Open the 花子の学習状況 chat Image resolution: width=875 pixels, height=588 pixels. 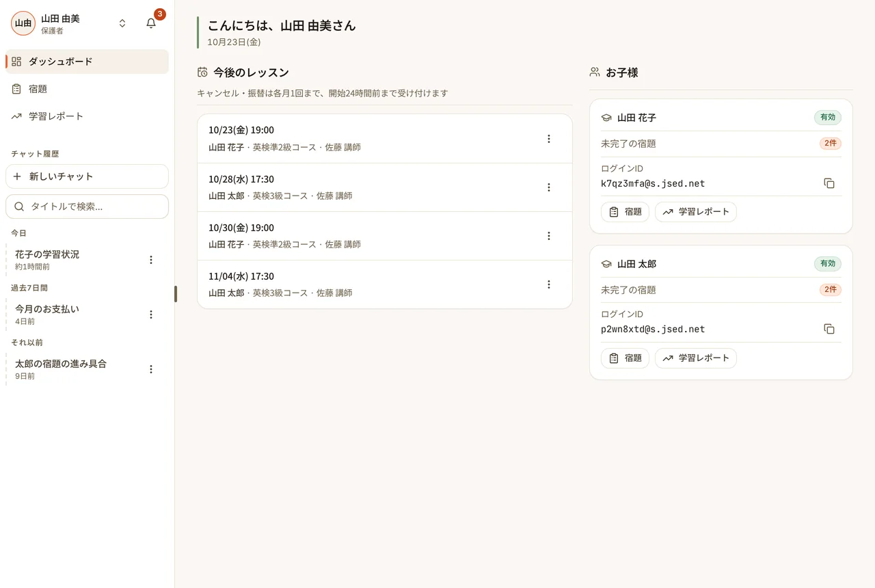point(74,260)
